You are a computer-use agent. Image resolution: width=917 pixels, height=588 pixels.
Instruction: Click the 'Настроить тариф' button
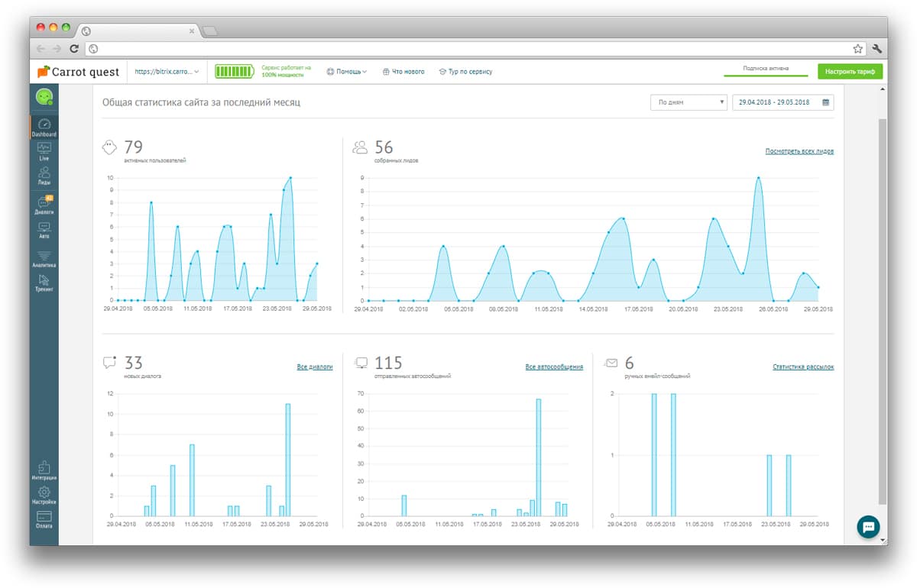coord(850,72)
